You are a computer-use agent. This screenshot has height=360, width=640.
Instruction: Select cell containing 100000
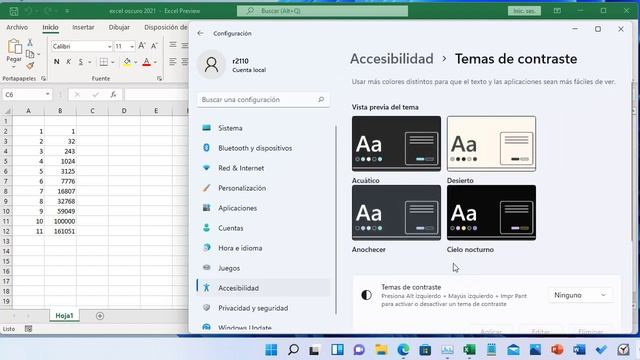click(60, 221)
